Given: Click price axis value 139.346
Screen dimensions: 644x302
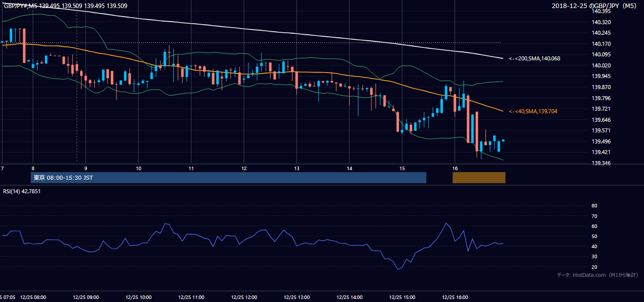Looking at the screenshot, I should (x=601, y=163).
